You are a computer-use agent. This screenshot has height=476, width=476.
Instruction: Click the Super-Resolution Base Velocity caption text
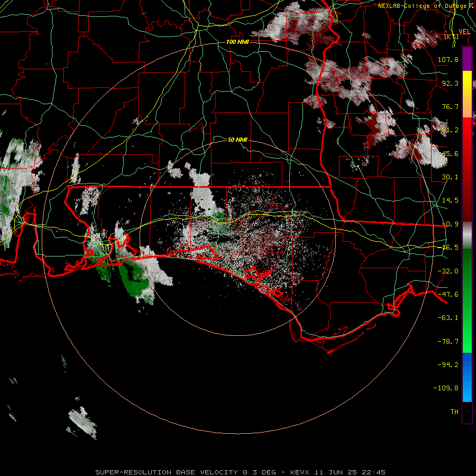(x=241, y=472)
